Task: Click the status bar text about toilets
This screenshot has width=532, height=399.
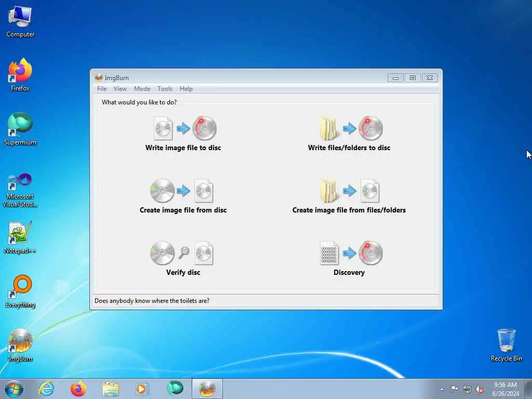Action: tap(152, 301)
